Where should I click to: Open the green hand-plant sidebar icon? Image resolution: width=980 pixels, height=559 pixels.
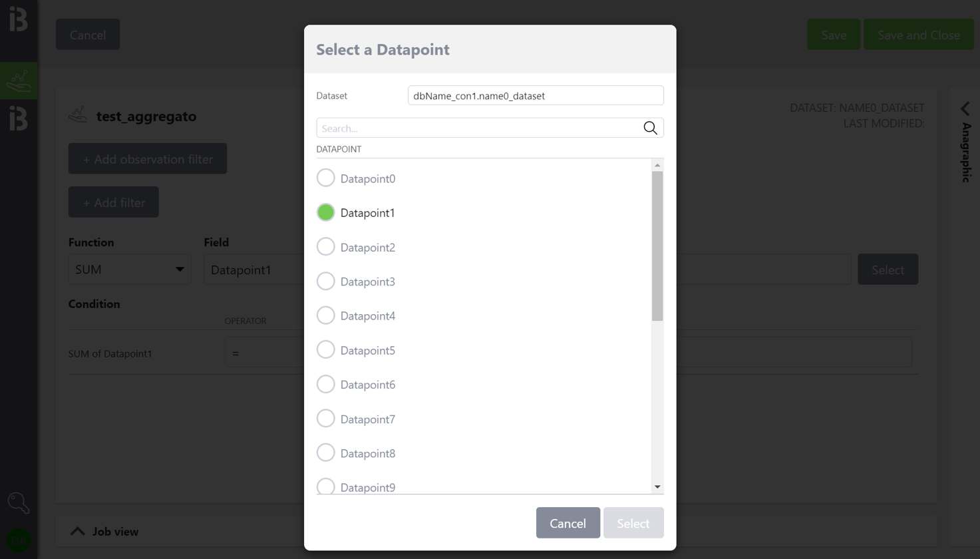19,81
